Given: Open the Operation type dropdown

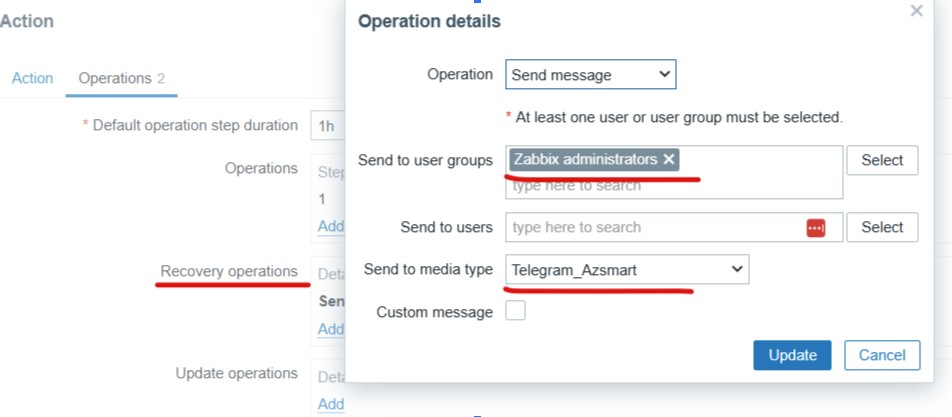Looking at the screenshot, I should (x=590, y=75).
